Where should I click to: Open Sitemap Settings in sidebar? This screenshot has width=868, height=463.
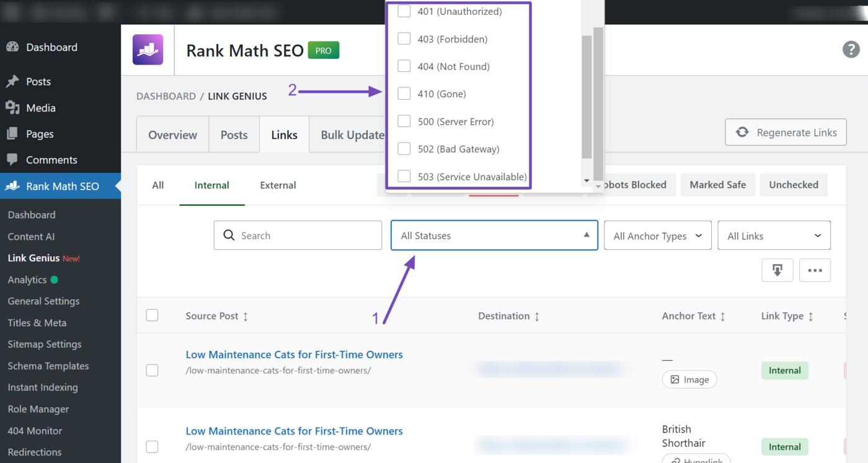[x=44, y=344]
